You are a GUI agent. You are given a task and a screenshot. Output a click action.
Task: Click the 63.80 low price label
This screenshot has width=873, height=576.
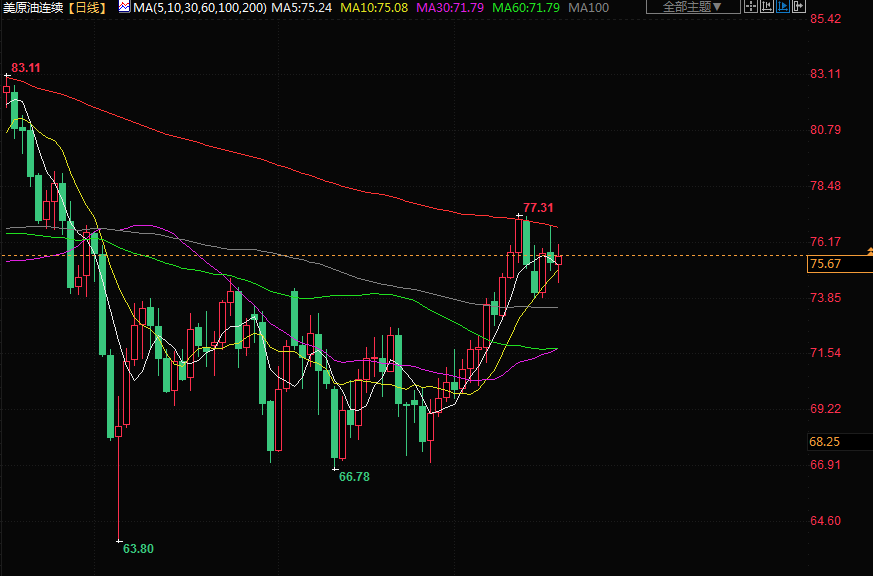(x=138, y=548)
